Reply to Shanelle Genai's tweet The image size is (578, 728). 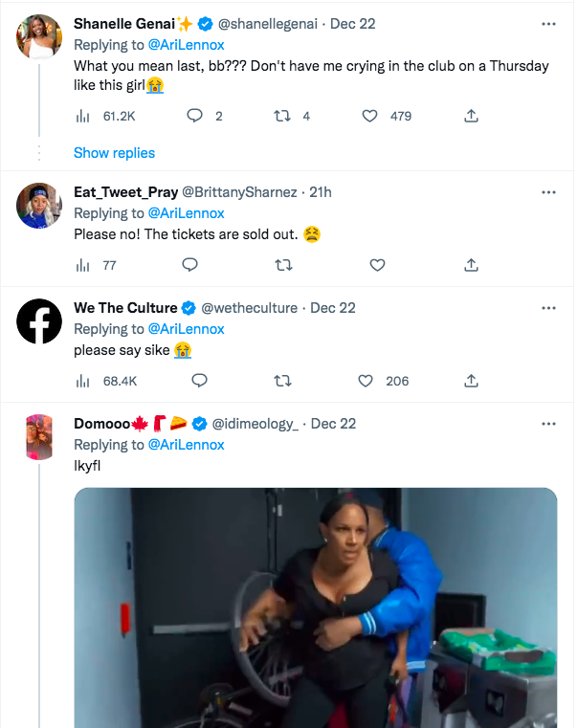pos(194,116)
